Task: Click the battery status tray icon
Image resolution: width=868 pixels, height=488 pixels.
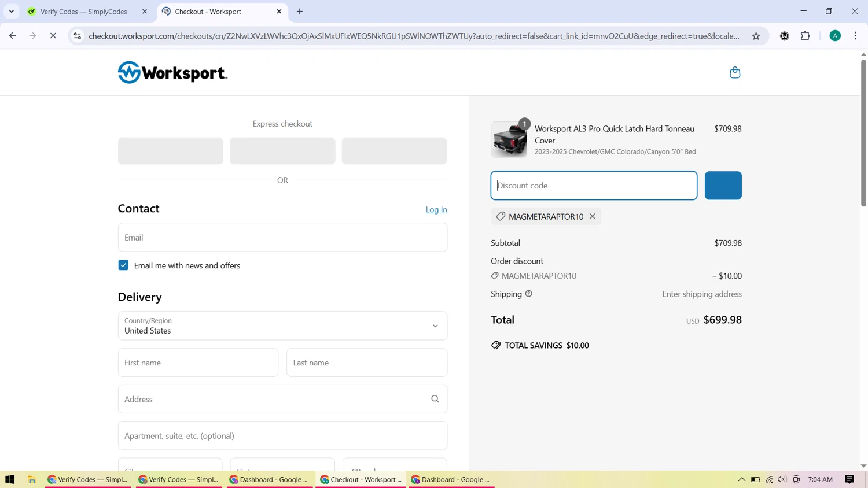Action: tap(755, 479)
